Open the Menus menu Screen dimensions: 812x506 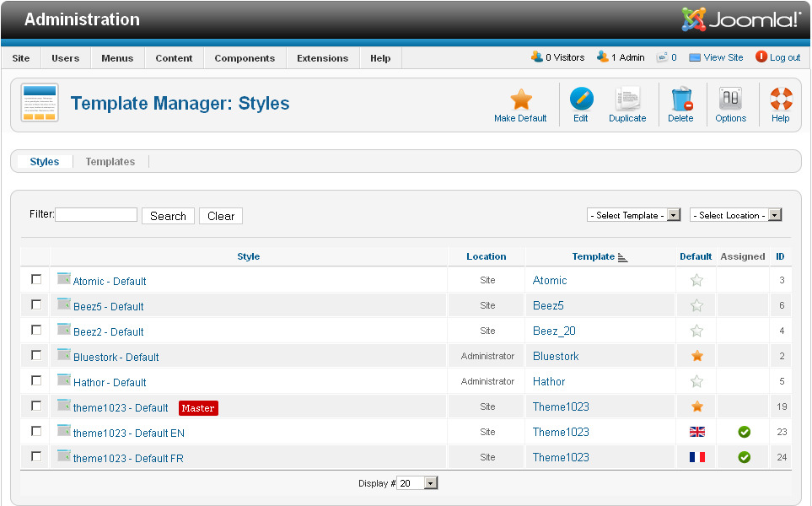(117, 58)
